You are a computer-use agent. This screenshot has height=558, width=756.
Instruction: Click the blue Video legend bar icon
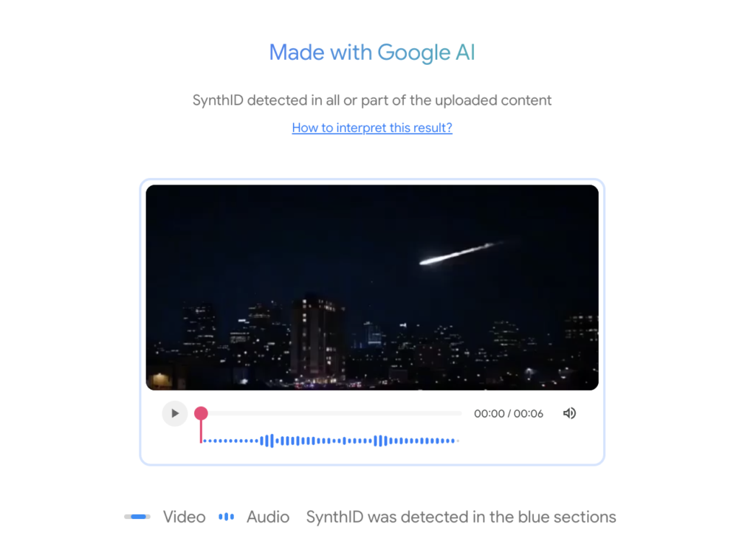click(x=137, y=517)
